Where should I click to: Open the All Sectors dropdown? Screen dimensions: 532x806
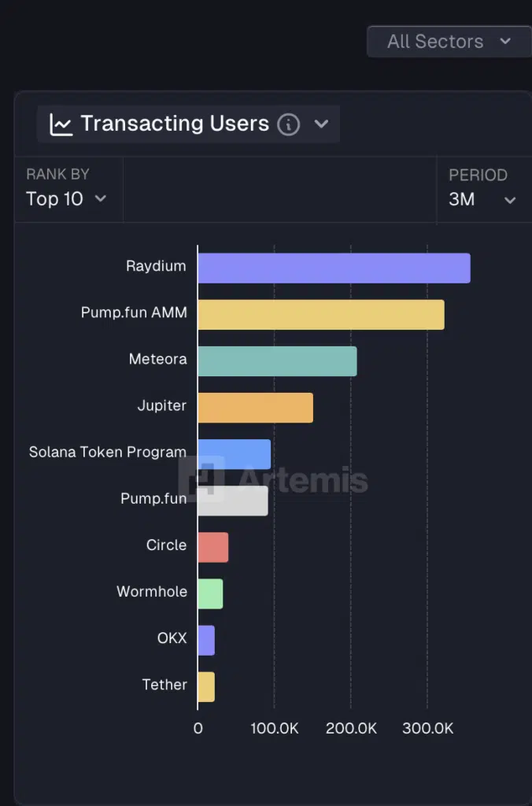(449, 41)
